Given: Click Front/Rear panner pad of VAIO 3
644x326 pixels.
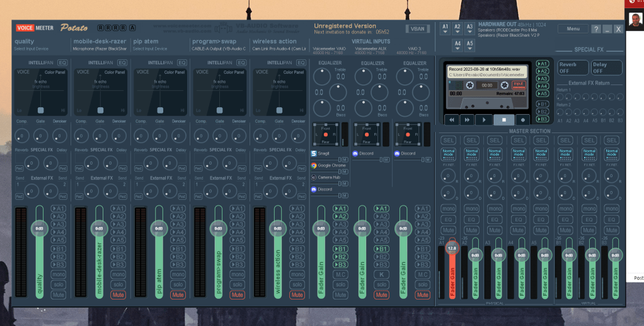Looking at the screenshot, I should (408, 134).
